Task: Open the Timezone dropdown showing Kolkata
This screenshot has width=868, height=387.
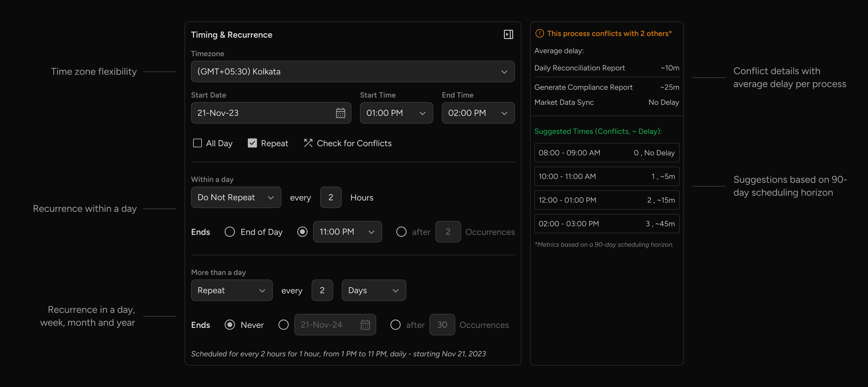Action: coord(352,71)
